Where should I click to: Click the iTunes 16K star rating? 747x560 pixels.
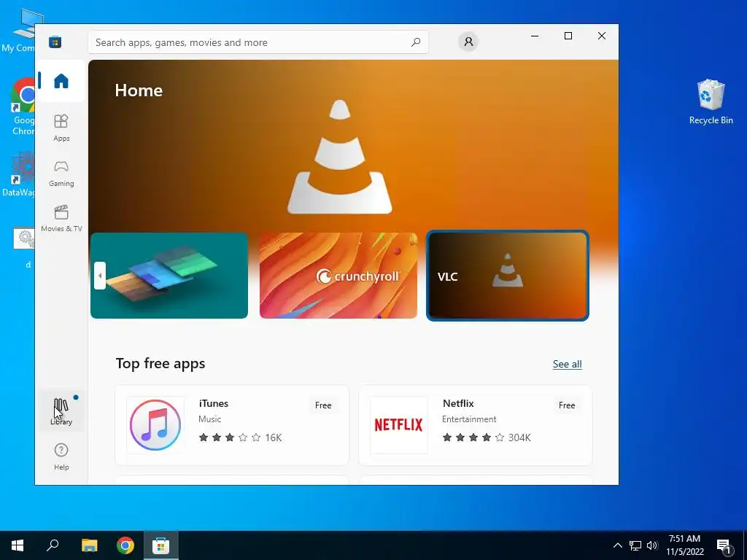click(x=240, y=437)
